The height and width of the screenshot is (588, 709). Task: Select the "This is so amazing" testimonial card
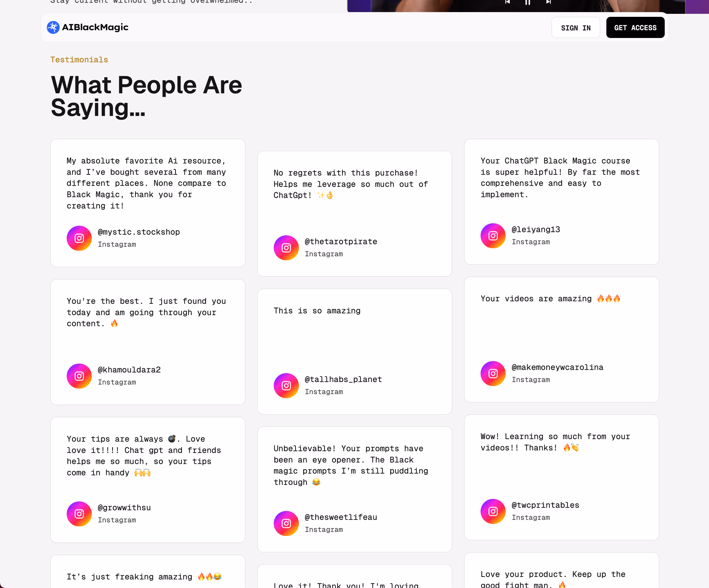pyautogui.click(x=354, y=341)
